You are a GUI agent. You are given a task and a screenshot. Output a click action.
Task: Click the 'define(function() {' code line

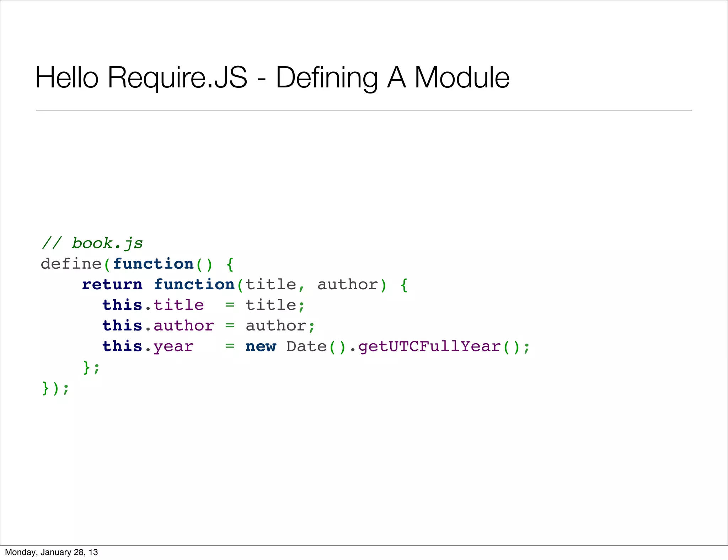138,264
